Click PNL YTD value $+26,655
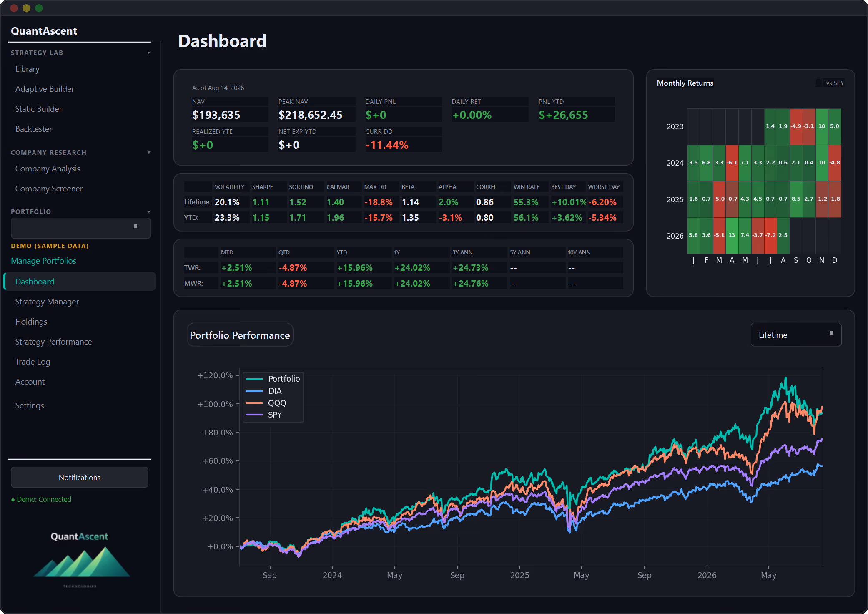 coord(563,115)
